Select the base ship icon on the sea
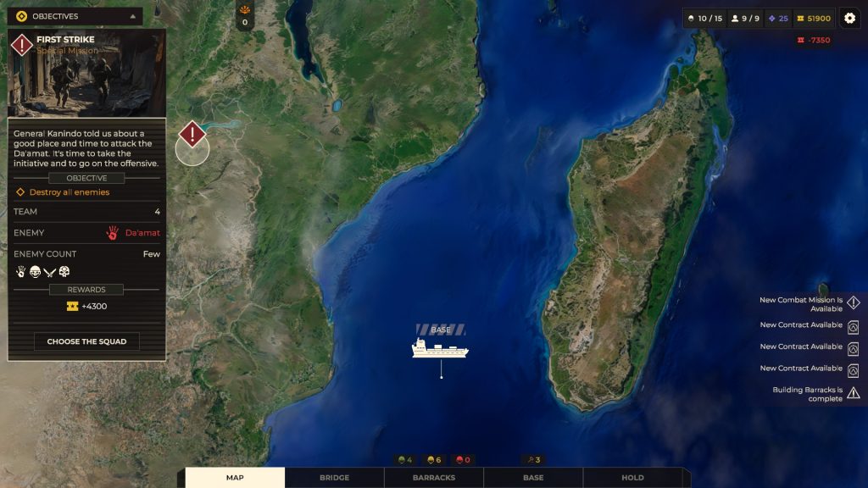This screenshot has width=868, height=488. point(440,348)
